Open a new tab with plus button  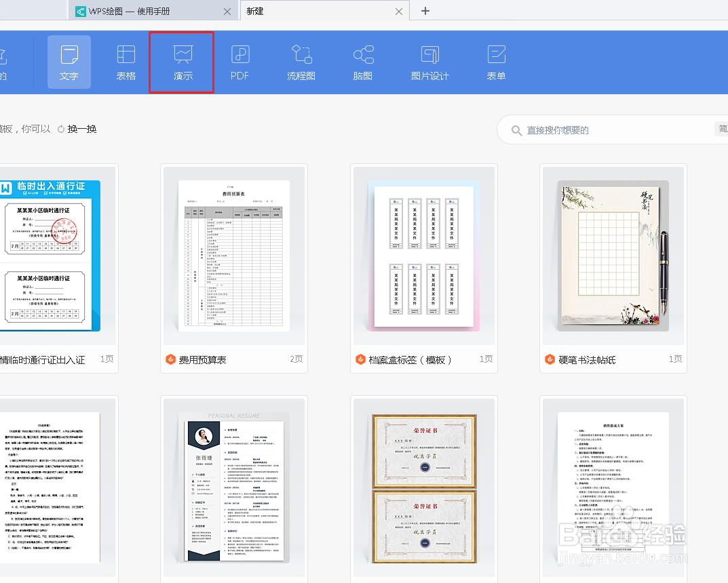pos(425,11)
